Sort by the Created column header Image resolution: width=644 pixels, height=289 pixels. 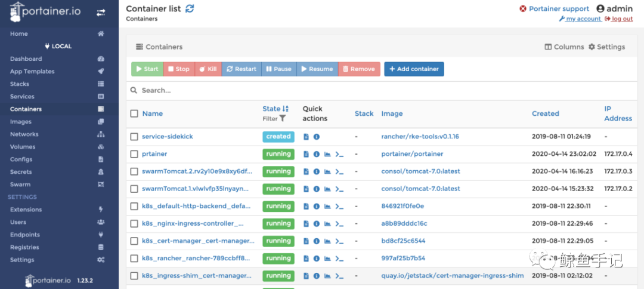546,113
